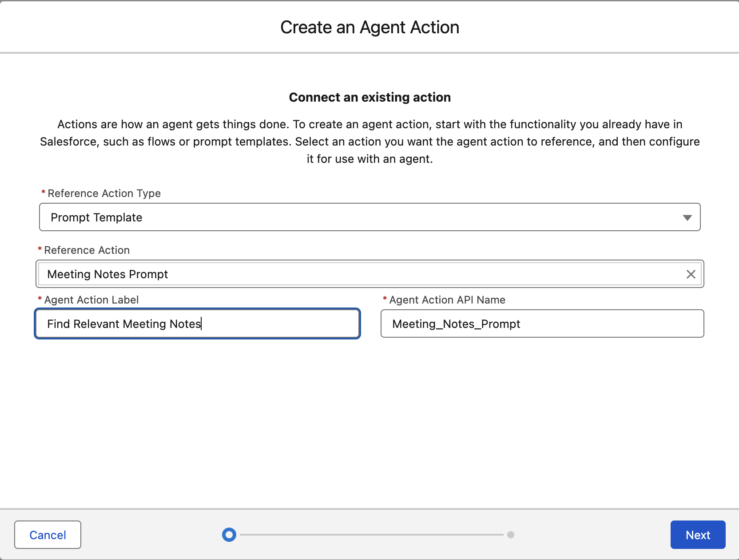Click the progress line between steps
The image size is (739, 560).
371,535
